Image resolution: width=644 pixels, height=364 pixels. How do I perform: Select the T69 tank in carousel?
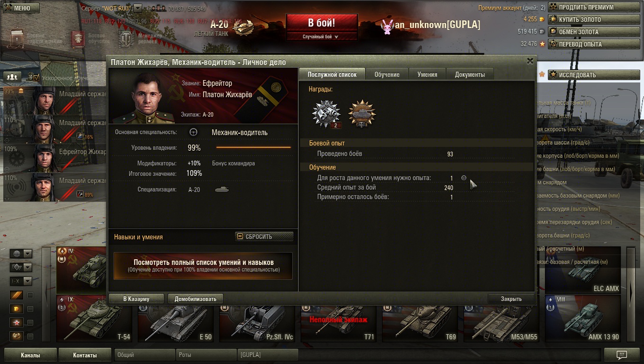tap(420, 323)
